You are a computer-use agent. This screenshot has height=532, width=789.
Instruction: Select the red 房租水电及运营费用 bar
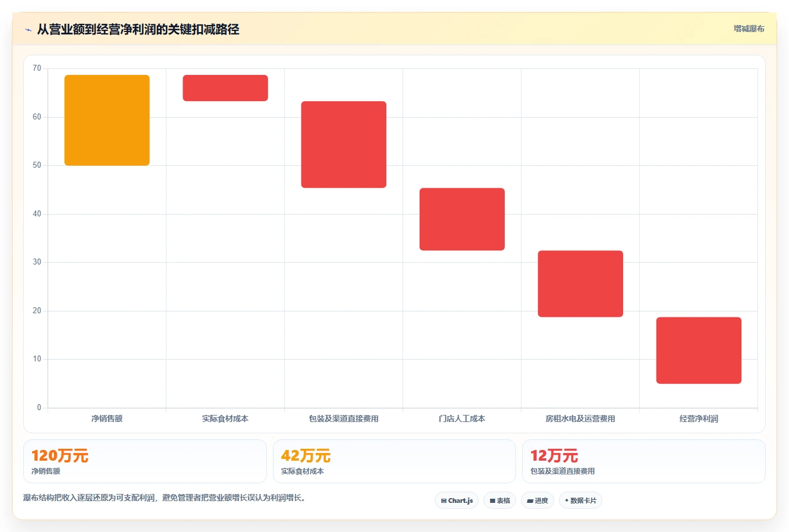point(580,284)
